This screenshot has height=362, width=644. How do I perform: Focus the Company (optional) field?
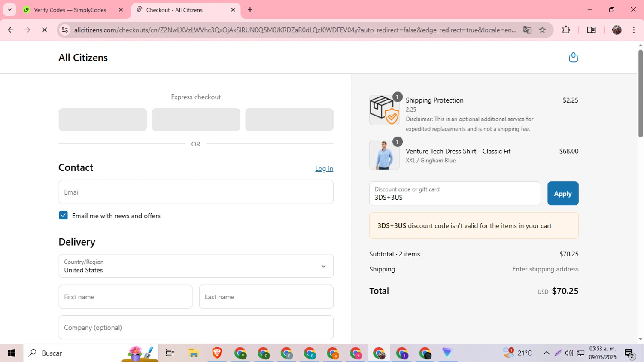[x=196, y=327]
